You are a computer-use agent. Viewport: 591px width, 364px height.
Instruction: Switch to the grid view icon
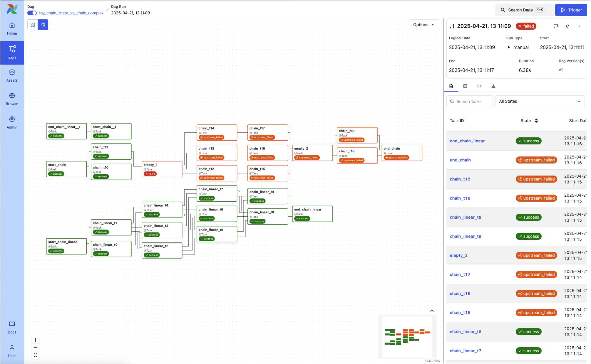pos(33,25)
